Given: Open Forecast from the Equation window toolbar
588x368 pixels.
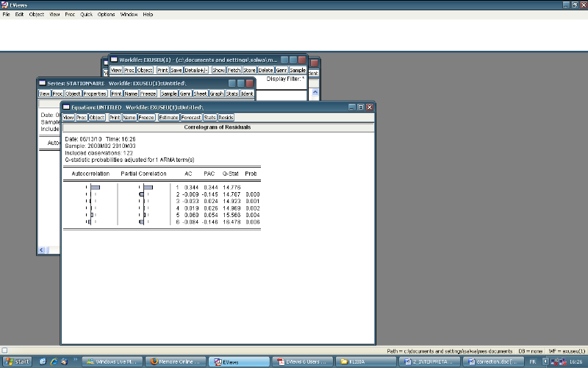Looking at the screenshot, I should [x=190, y=117].
